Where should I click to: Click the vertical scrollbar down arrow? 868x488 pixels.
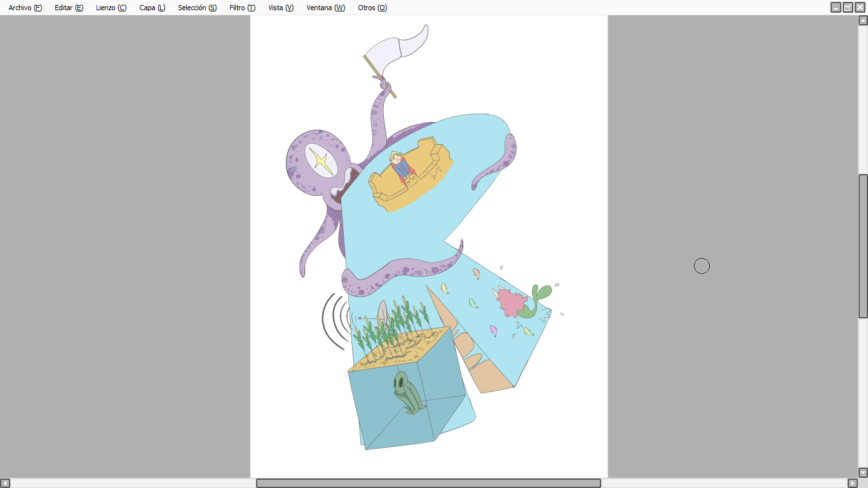[x=863, y=473]
